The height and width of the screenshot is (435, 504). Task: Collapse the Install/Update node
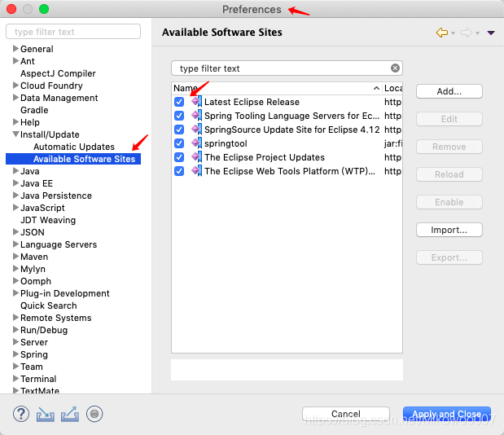click(x=15, y=134)
